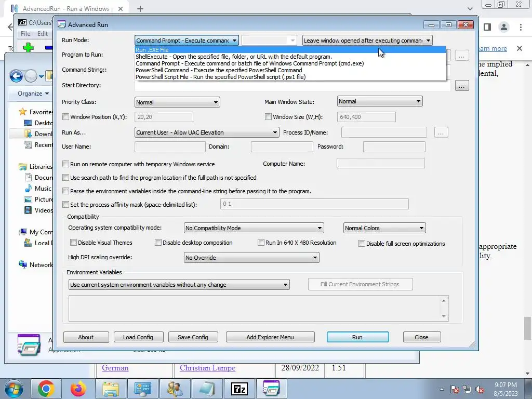Check Disable desktop composition
This screenshot has width=532, height=399.
click(x=158, y=243)
